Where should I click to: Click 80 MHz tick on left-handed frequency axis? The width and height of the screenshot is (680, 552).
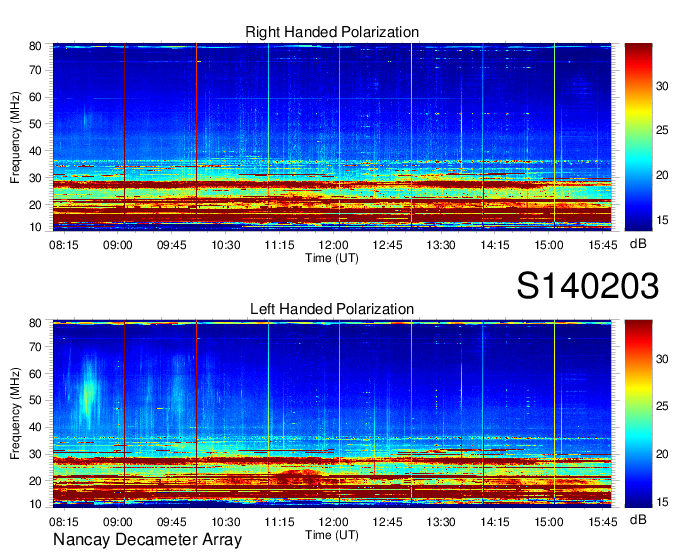coord(35,323)
